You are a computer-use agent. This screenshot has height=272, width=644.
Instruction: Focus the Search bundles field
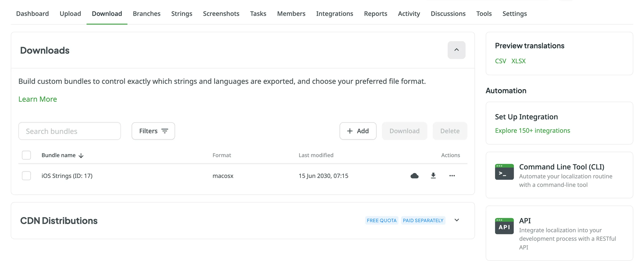[x=70, y=131]
